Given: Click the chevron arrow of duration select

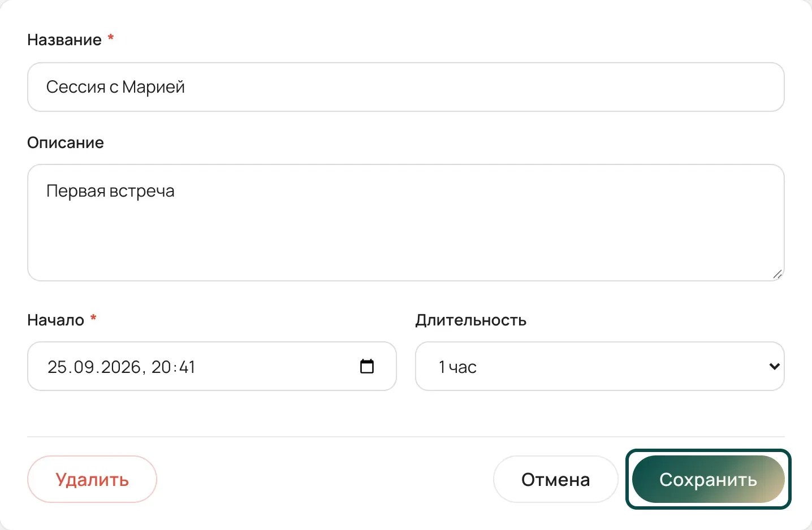Looking at the screenshot, I should click(774, 366).
